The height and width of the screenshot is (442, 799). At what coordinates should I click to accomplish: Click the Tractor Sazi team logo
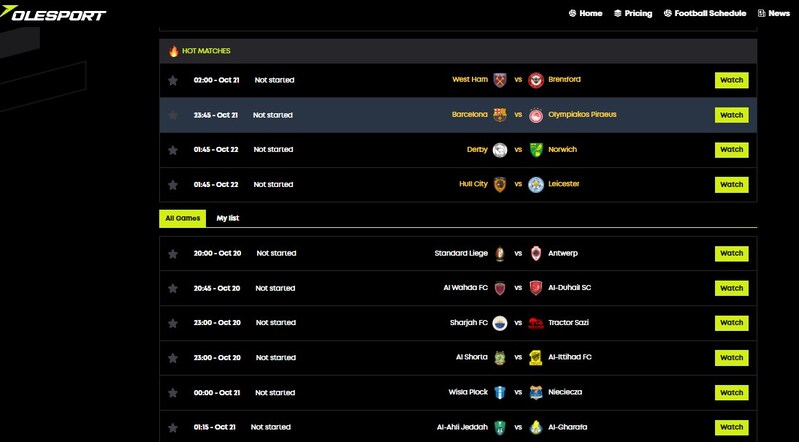(536, 323)
